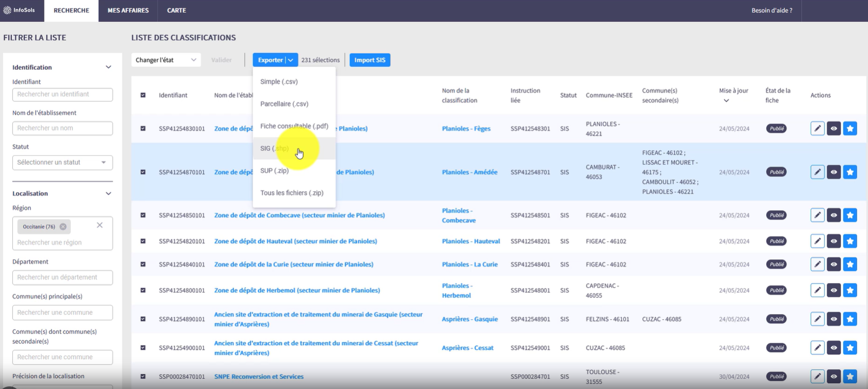Edit the SSP41254850101 Combecave row
The height and width of the screenshot is (389, 868).
pyautogui.click(x=817, y=215)
